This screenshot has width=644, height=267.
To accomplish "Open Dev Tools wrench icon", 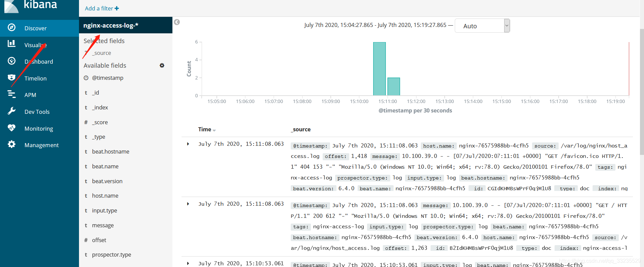I will (12, 111).
